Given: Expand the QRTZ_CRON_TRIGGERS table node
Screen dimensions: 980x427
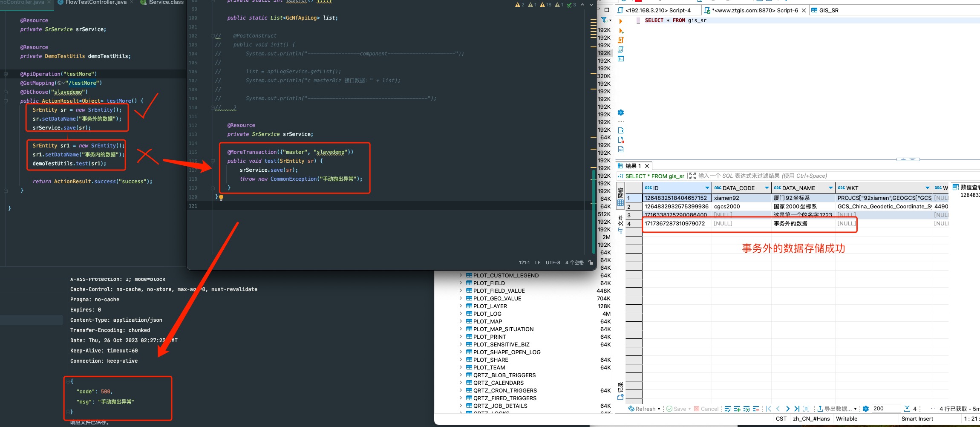Looking at the screenshot, I should click(461, 390).
